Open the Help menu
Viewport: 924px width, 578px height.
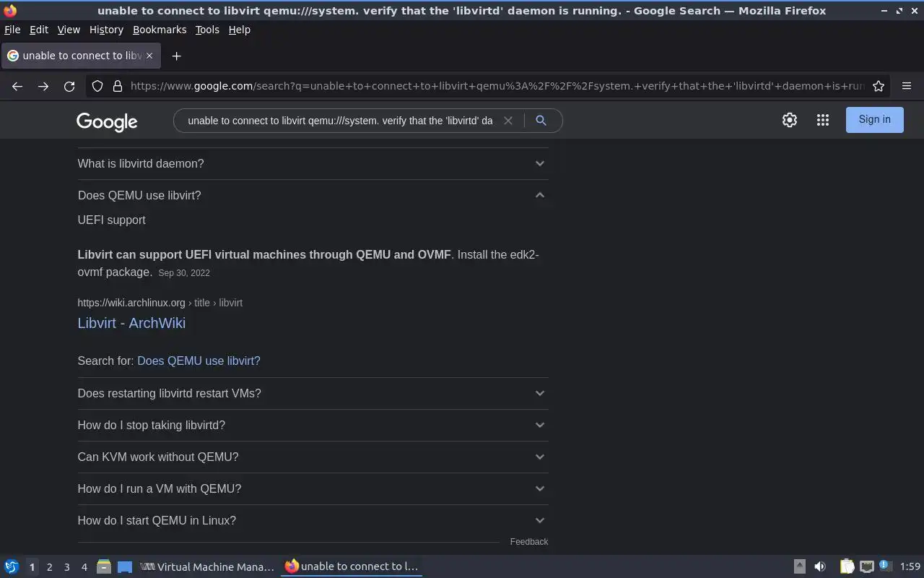tap(239, 30)
